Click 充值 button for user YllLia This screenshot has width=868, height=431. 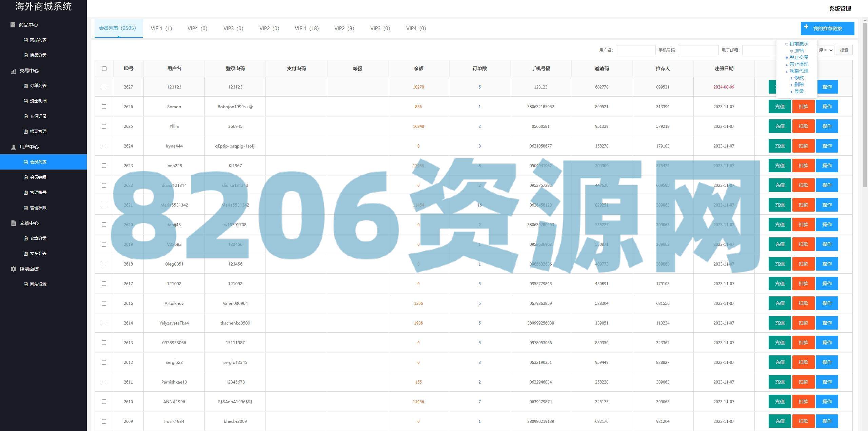click(780, 126)
